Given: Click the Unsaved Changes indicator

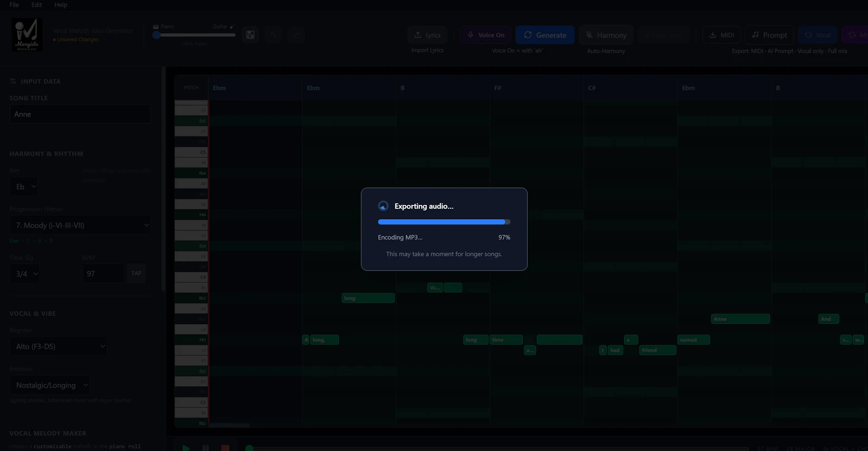Looking at the screenshot, I should (x=76, y=40).
